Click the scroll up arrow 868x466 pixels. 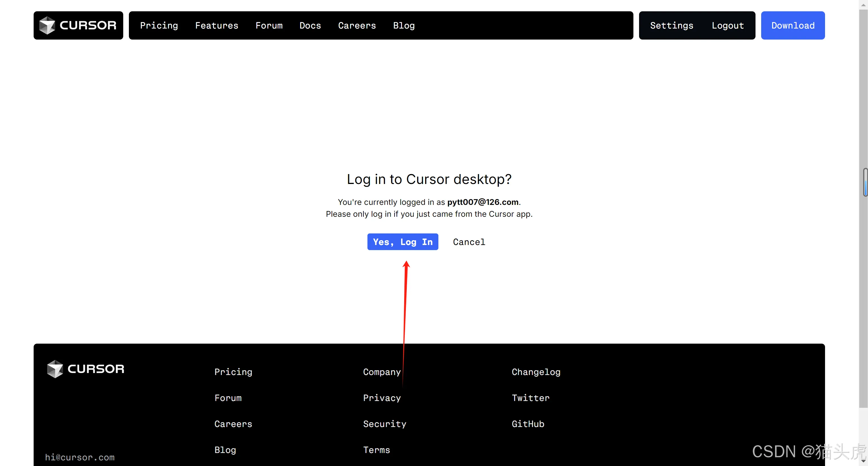[x=863, y=5]
